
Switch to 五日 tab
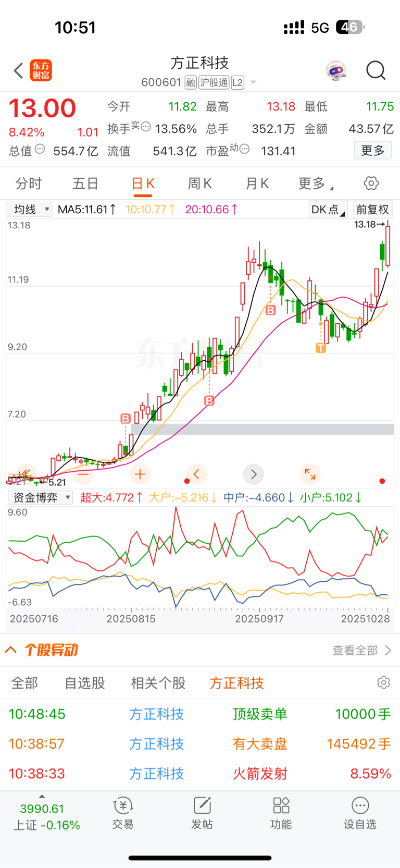click(85, 184)
